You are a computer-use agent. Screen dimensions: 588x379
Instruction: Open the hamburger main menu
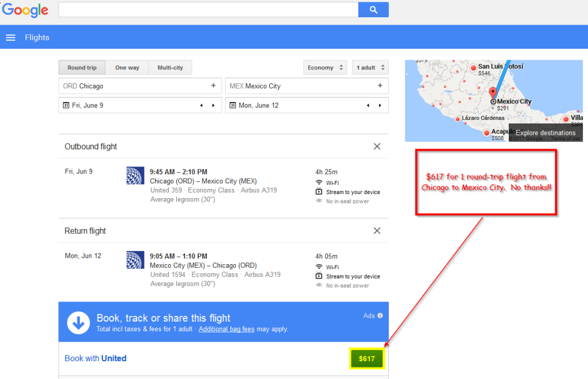10,37
